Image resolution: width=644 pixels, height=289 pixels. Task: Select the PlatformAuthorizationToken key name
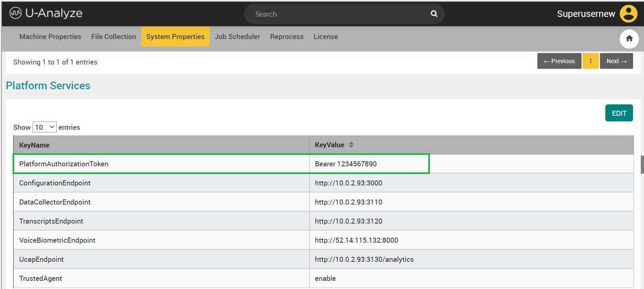[64, 164]
